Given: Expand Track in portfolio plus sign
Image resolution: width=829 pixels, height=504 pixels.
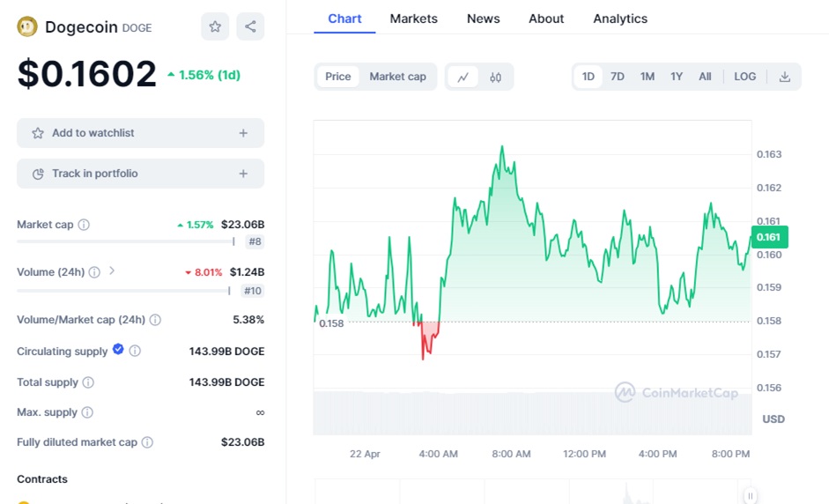Looking at the screenshot, I should [x=243, y=174].
